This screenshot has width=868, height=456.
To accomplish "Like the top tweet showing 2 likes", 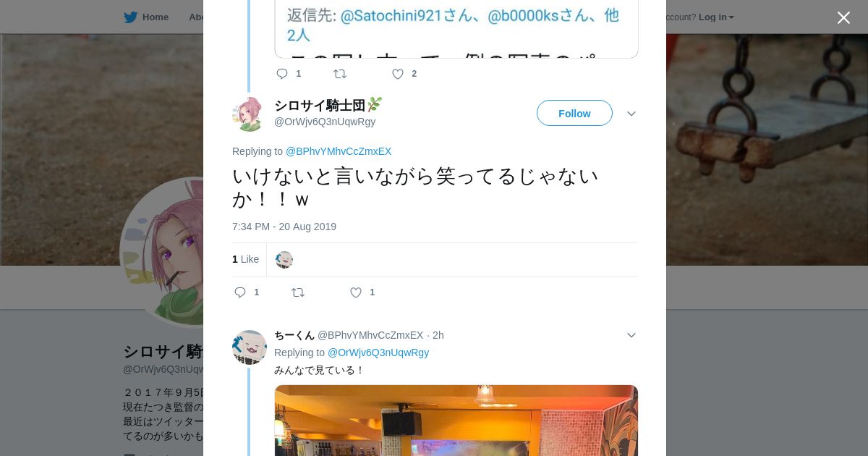I will pos(398,74).
